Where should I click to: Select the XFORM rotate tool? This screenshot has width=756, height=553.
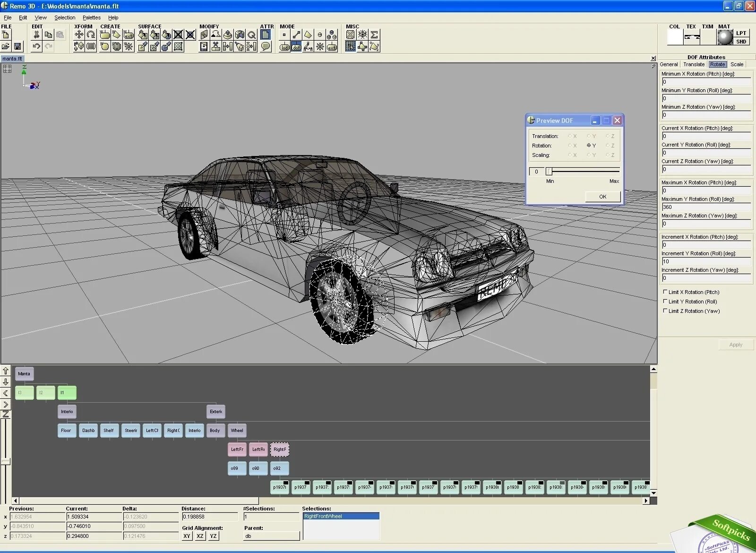[x=91, y=35]
